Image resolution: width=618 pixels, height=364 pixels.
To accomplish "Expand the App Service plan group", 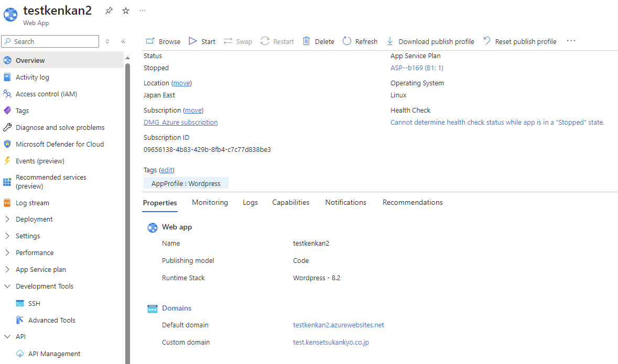I will [x=7, y=269].
